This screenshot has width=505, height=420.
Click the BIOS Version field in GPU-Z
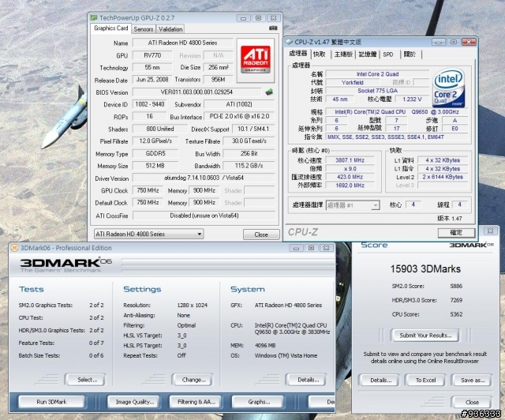[x=196, y=92]
